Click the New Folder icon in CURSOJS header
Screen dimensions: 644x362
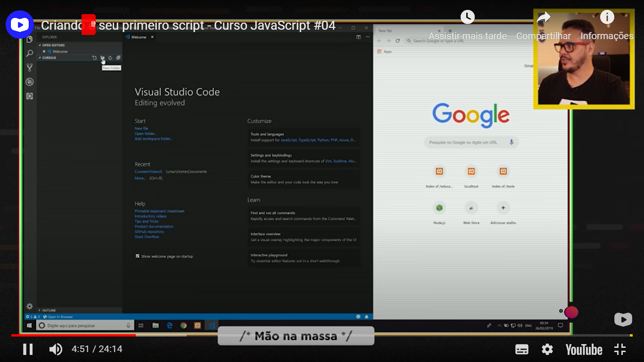102,58
